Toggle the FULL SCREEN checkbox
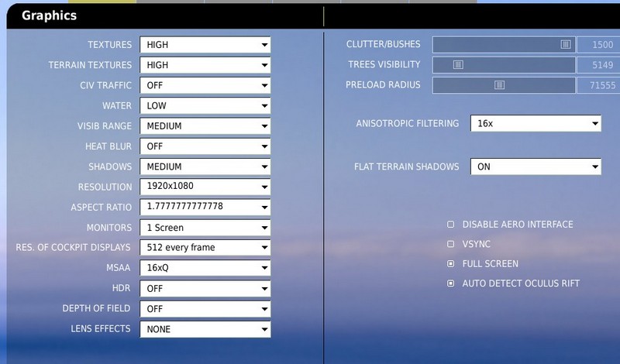 tap(450, 263)
